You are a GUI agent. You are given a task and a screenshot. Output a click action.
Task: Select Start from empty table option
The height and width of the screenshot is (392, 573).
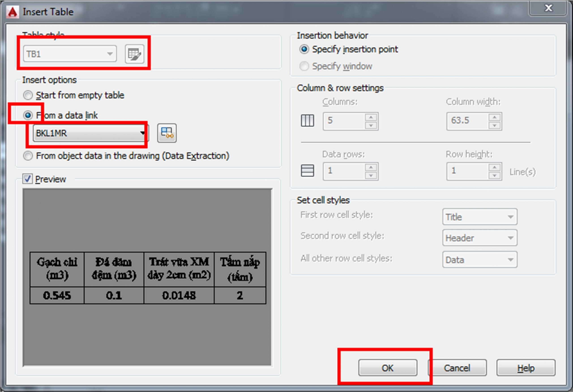(x=28, y=95)
